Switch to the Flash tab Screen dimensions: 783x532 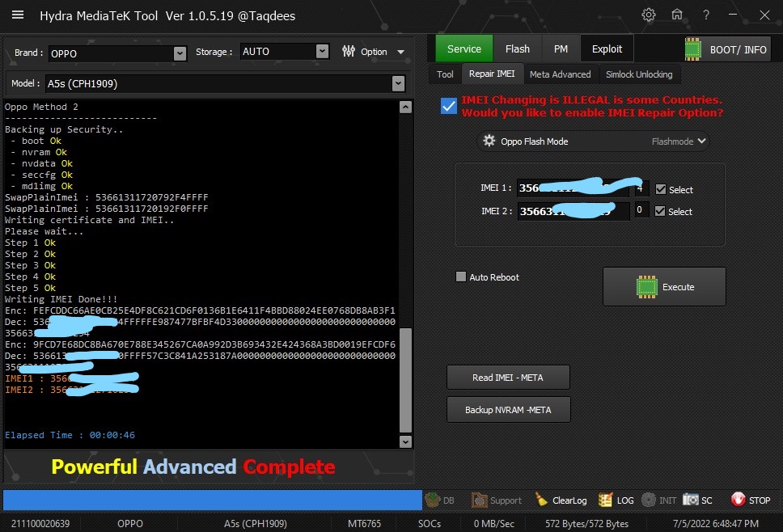coord(518,49)
